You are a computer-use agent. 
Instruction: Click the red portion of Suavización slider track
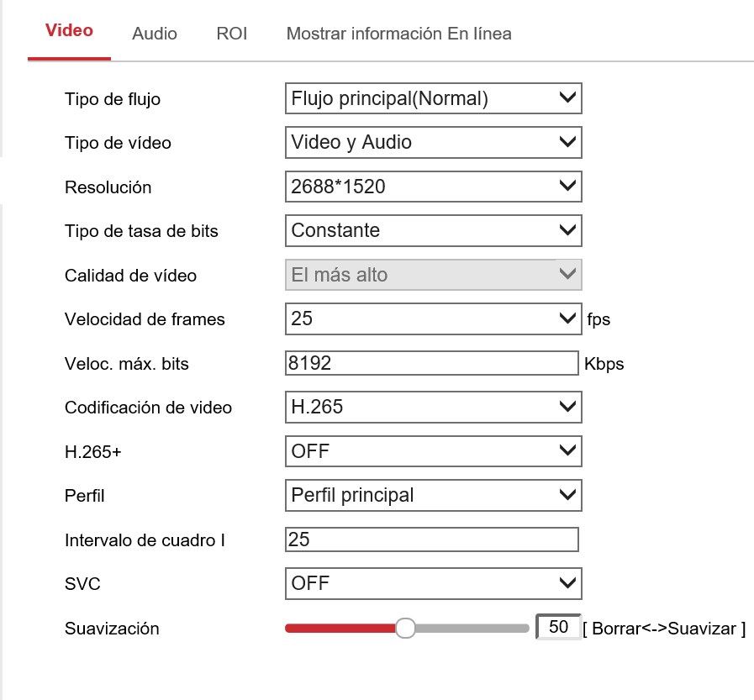click(x=340, y=628)
